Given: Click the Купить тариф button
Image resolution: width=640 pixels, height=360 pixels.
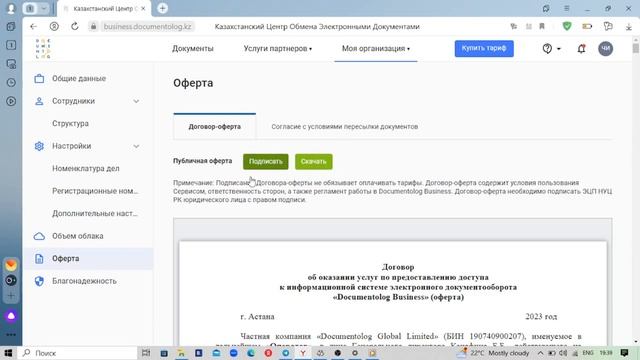Looking at the screenshot, I should pos(484,49).
